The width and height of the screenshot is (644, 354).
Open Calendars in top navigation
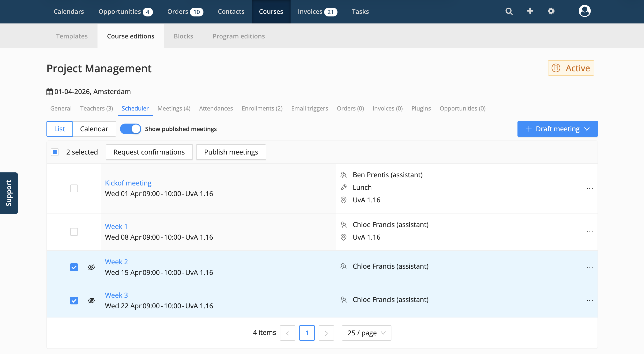(x=69, y=12)
